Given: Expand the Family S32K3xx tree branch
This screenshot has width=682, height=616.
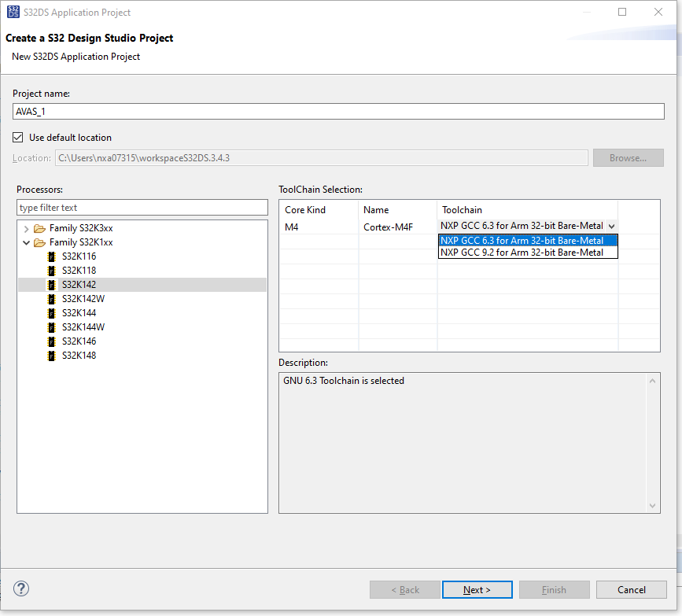Looking at the screenshot, I should (26, 227).
